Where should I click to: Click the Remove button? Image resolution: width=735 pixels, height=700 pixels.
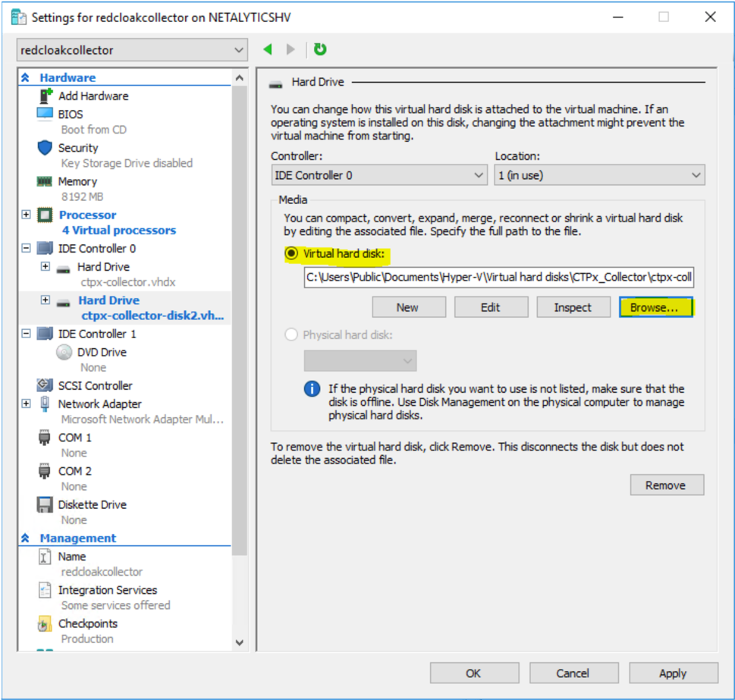pyautogui.click(x=667, y=485)
